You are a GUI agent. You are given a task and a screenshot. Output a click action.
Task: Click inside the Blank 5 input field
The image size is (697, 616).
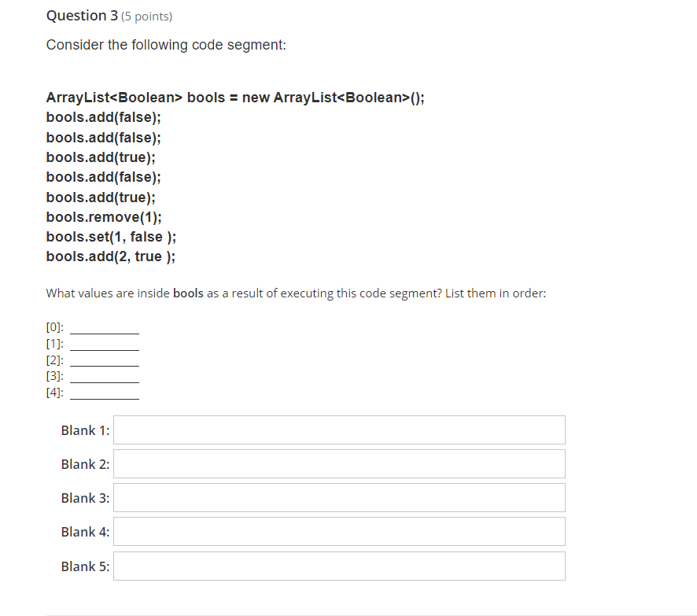[338, 566]
